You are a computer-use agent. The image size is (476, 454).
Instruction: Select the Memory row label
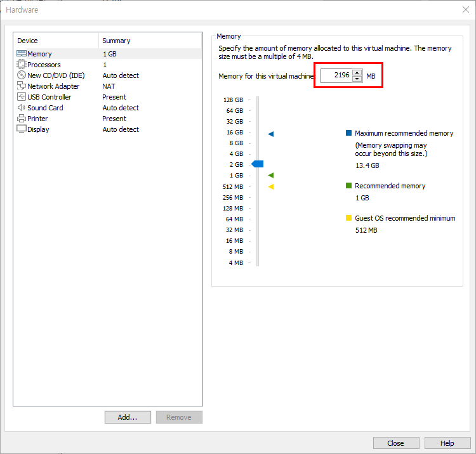tap(39, 54)
